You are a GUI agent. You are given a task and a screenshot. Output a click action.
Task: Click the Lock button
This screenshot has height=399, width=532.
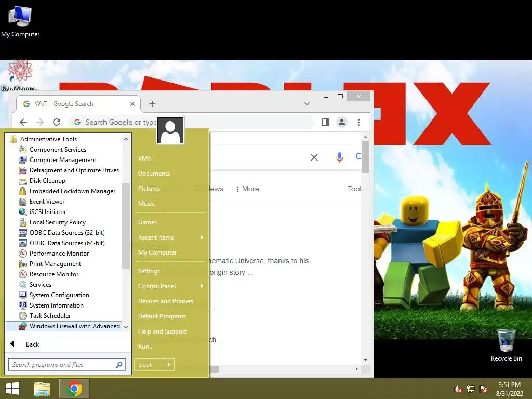pyautogui.click(x=149, y=365)
